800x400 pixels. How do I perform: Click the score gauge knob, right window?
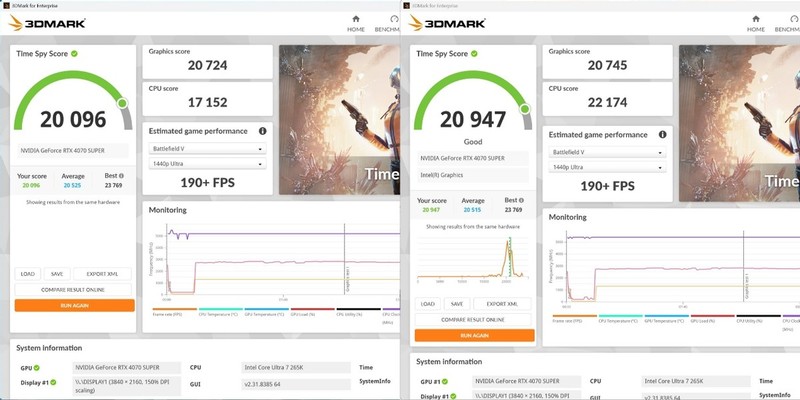tap(524, 109)
